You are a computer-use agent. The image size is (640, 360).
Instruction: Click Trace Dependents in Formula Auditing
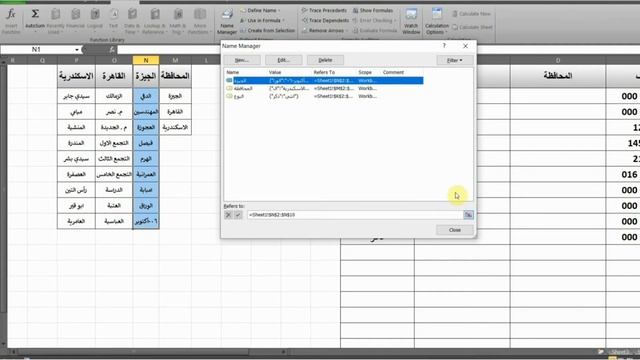325,20
